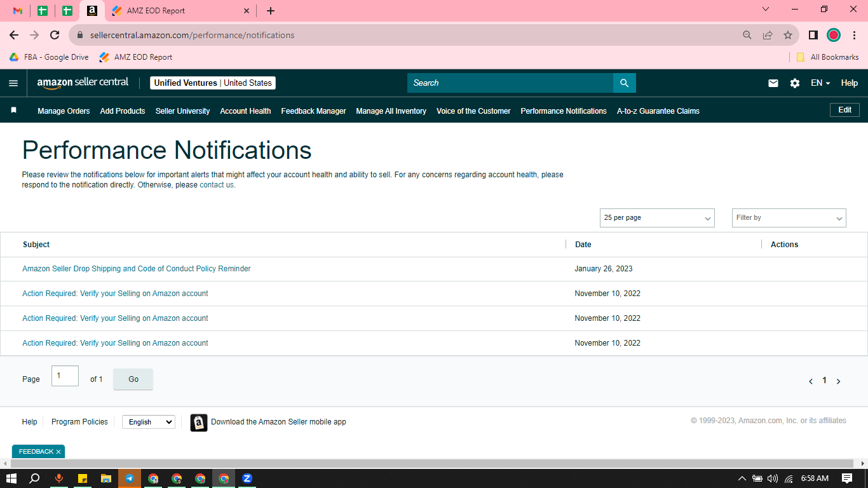Share this page icon
This screenshot has width=868, height=488.
tap(768, 35)
